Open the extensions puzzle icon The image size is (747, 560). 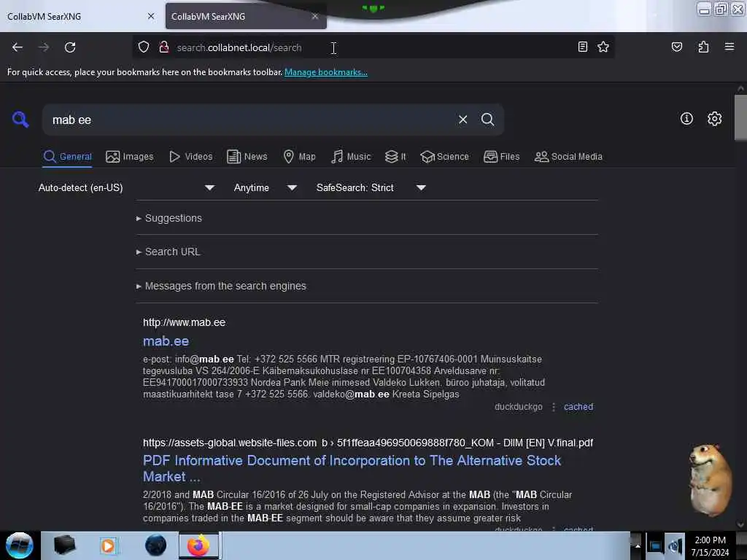coord(703,47)
